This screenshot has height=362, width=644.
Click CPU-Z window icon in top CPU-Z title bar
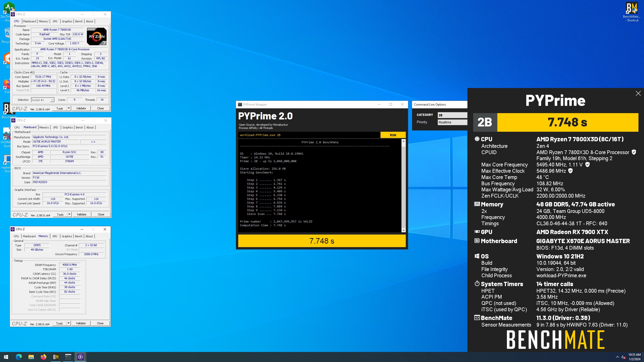[13, 14]
